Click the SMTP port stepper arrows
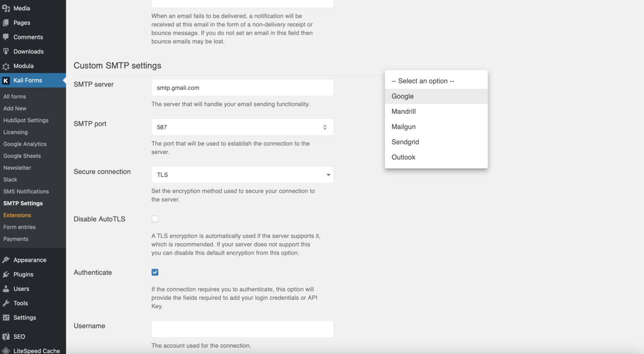644x354 pixels. (325, 127)
